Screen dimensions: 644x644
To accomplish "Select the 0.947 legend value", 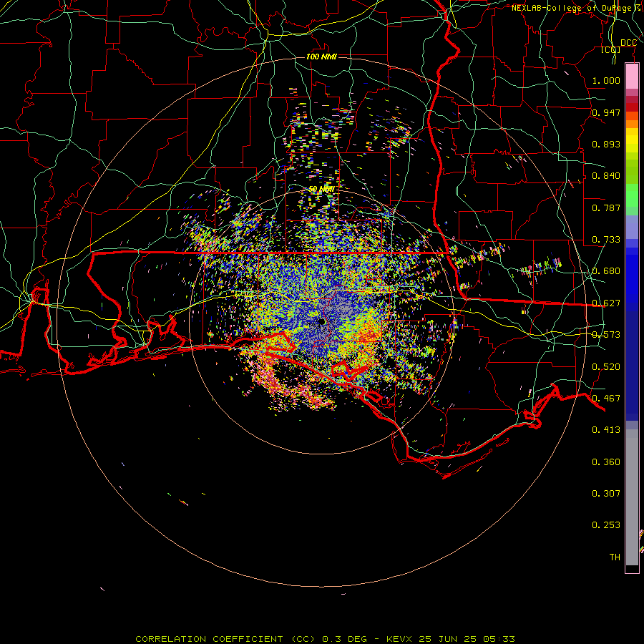I will 606,112.
